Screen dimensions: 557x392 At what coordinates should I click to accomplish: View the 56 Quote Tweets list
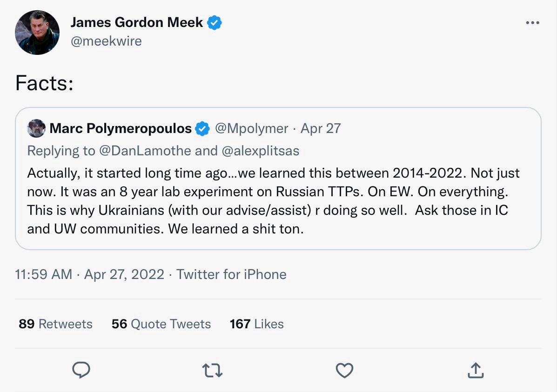coord(161,324)
